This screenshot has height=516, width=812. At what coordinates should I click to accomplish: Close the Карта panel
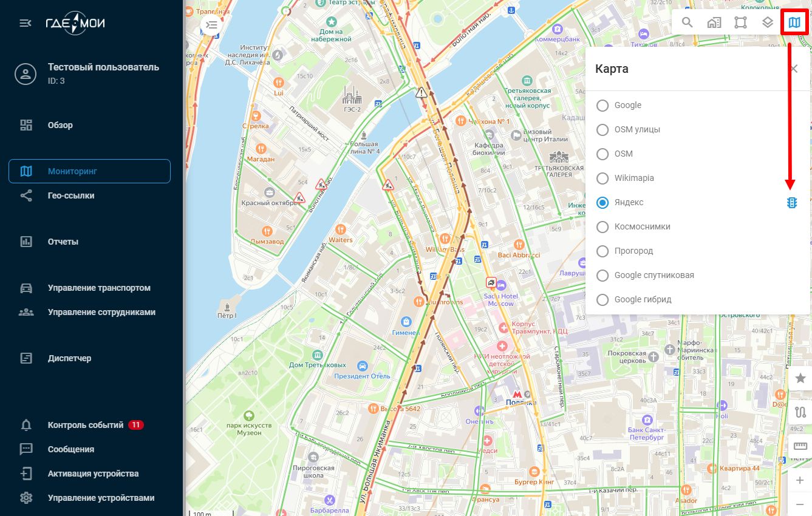[x=794, y=69]
